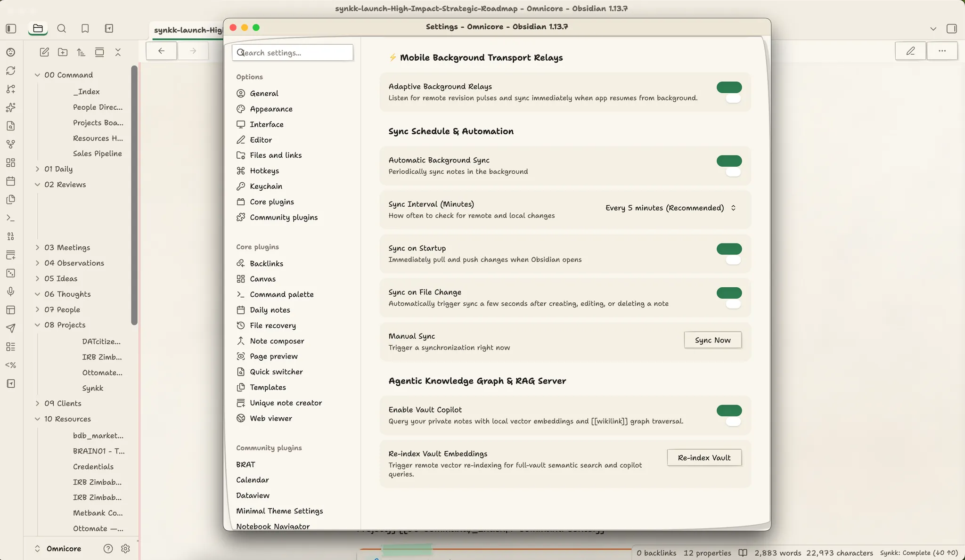Navigate back with the left arrow button

point(161,51)
